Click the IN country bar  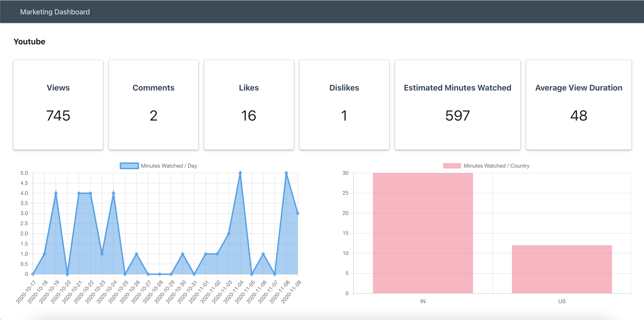coord(423,233)
